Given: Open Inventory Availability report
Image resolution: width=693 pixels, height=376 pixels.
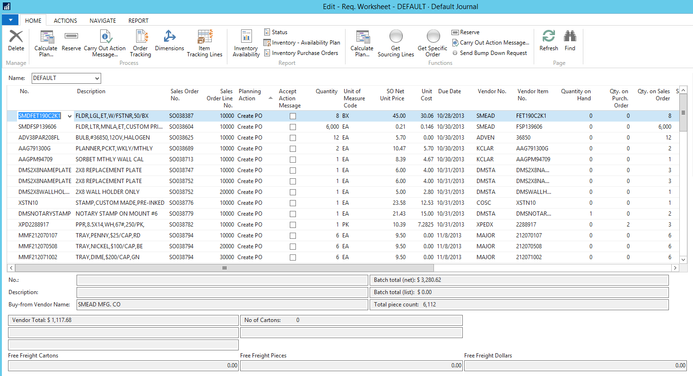Looking at the screenshot, I should pos(246,43).
